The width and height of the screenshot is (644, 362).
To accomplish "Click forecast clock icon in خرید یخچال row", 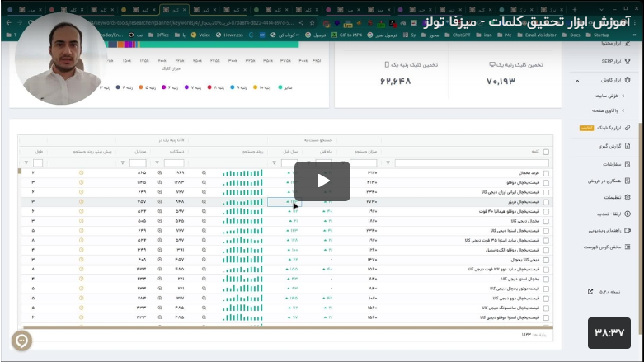I will (82, 173).
